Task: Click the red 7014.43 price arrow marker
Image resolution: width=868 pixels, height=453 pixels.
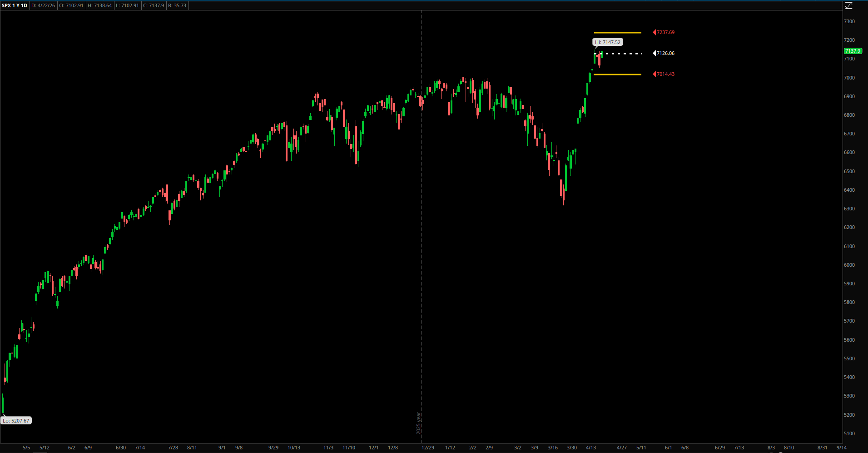Action: (664, 74)
